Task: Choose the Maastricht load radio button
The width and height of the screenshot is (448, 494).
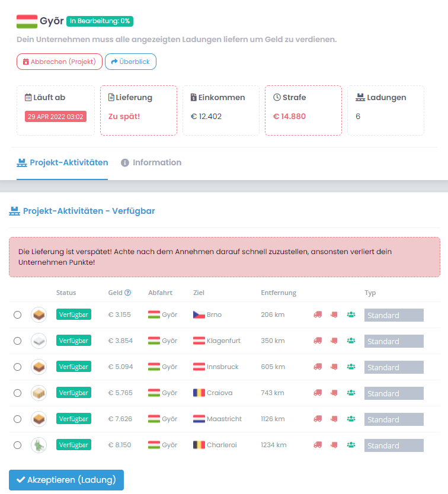Action: click(17, 419)
